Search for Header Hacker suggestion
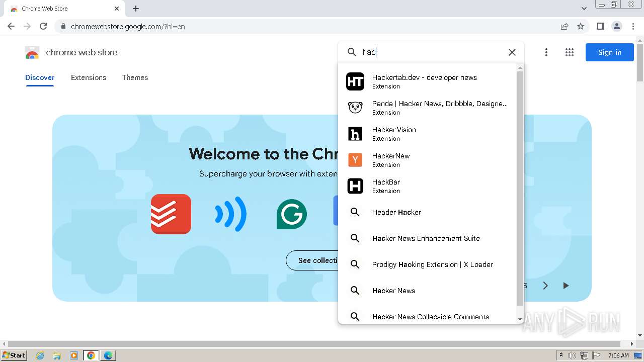 point(428,212)
